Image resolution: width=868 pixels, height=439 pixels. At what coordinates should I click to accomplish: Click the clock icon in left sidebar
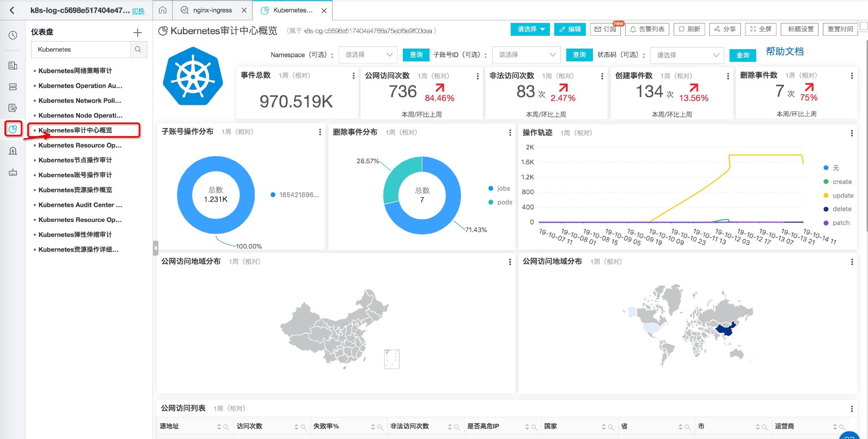(13, 35)
